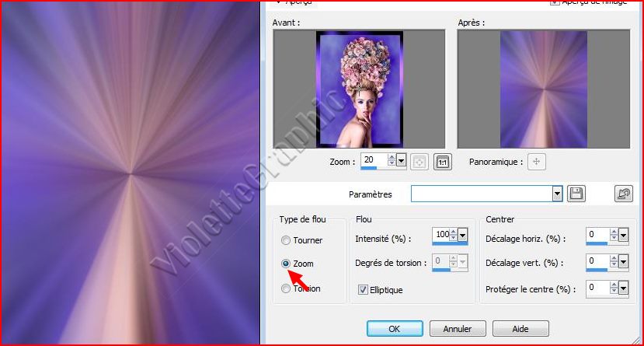Click the Avant preview thumbnail image
Screen dimensions: 644x346
click(359, 89)
